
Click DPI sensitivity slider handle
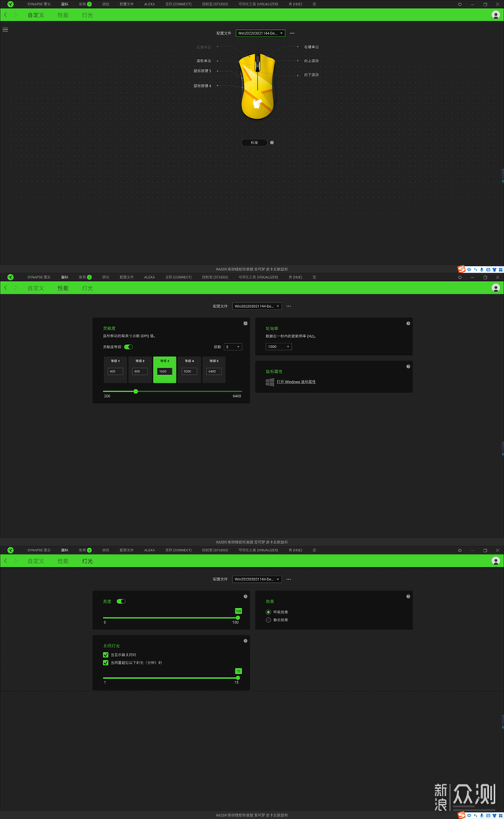tap(135, 391)
